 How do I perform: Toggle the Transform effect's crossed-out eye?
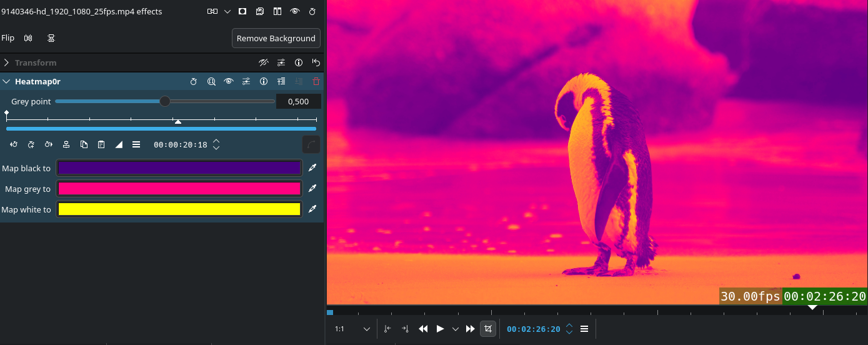pos(264,62)
